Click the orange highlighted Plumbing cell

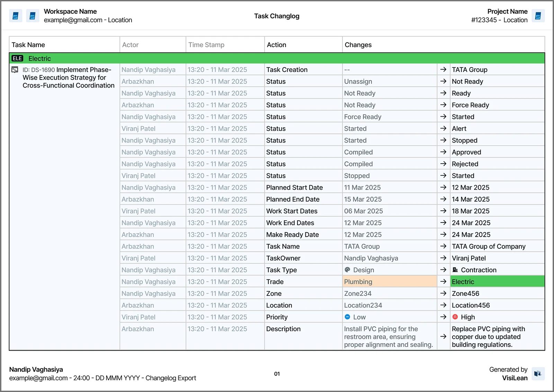[390, 282]
